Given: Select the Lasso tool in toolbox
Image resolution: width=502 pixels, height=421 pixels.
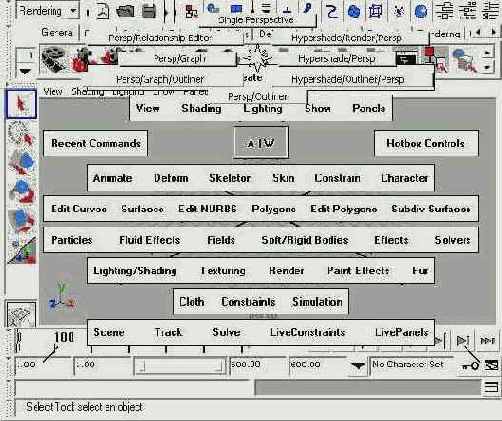Looking at the screenshot, I should pyautogui.click(x=21, y=134).
